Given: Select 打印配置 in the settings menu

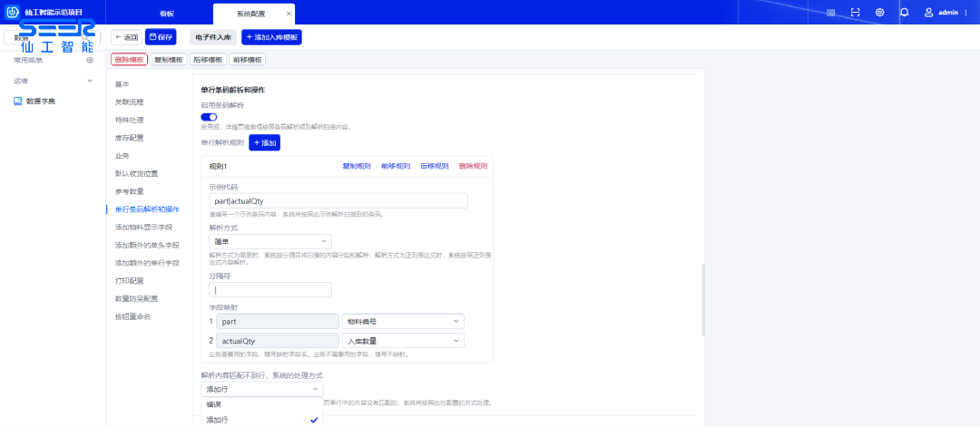Looking at the screenshot, I should coord(129,281).
